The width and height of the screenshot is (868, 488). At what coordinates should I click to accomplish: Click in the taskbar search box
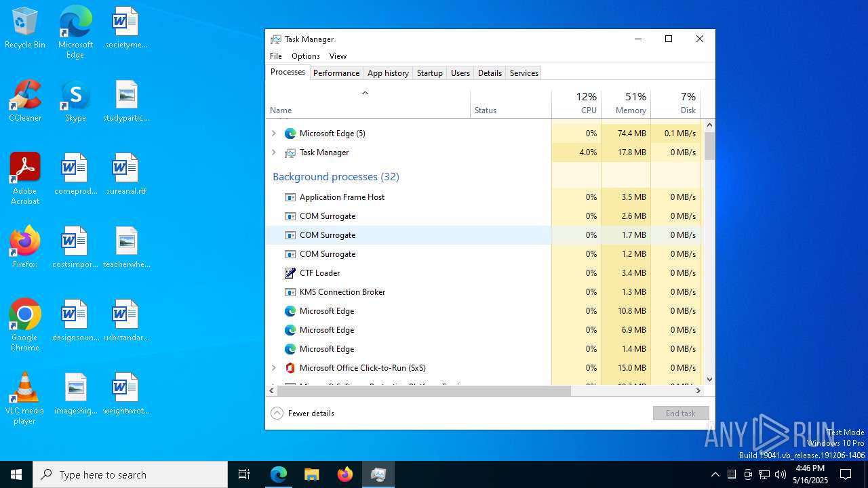click(x=130, y=474)
